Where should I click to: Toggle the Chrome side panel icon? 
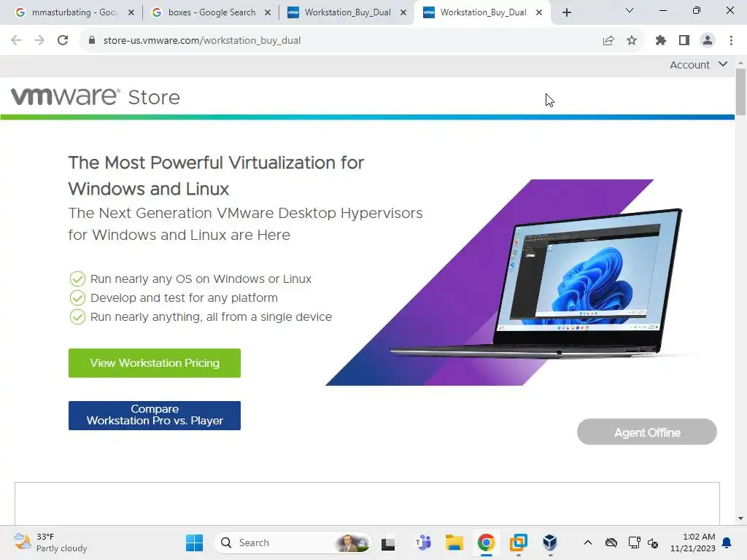point(684,41)
